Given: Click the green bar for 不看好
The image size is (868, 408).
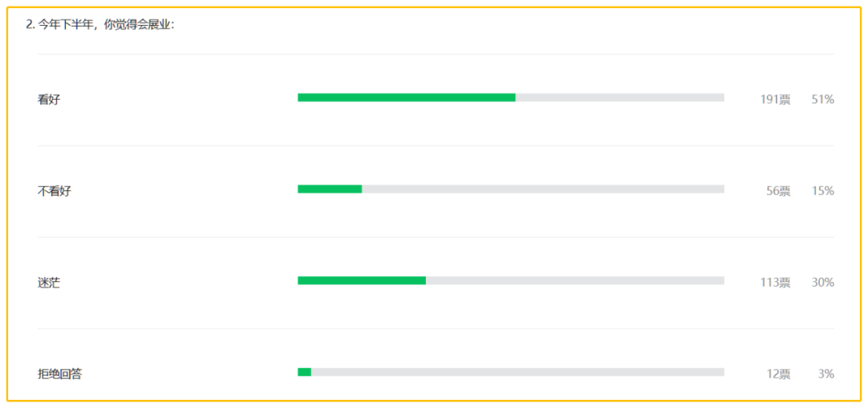Looking at the screenshot, I should 330,189.
